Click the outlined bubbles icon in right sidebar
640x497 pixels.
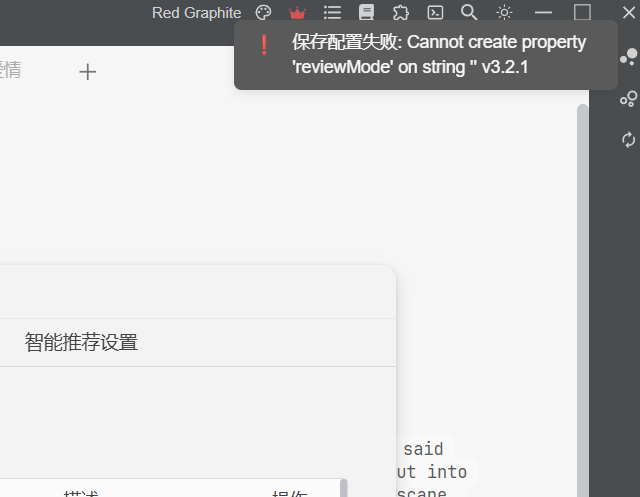click(x=629, y=99)
